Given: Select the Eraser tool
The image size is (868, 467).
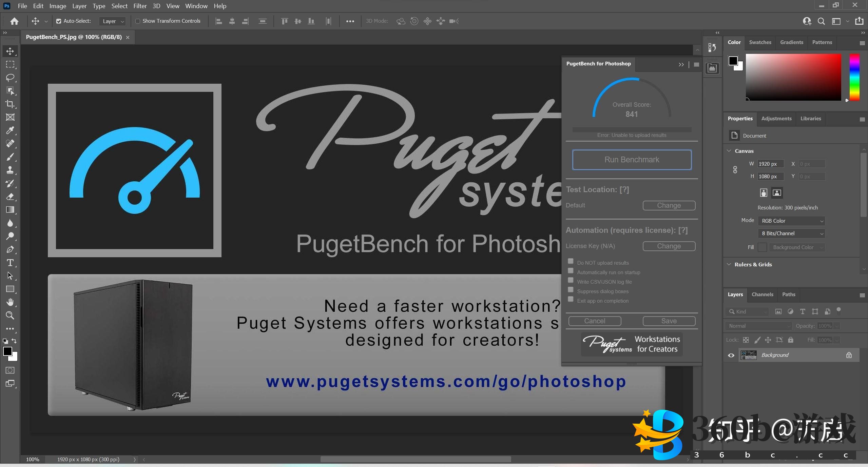Looking at the screenshot, I should [x=10, y=197].
